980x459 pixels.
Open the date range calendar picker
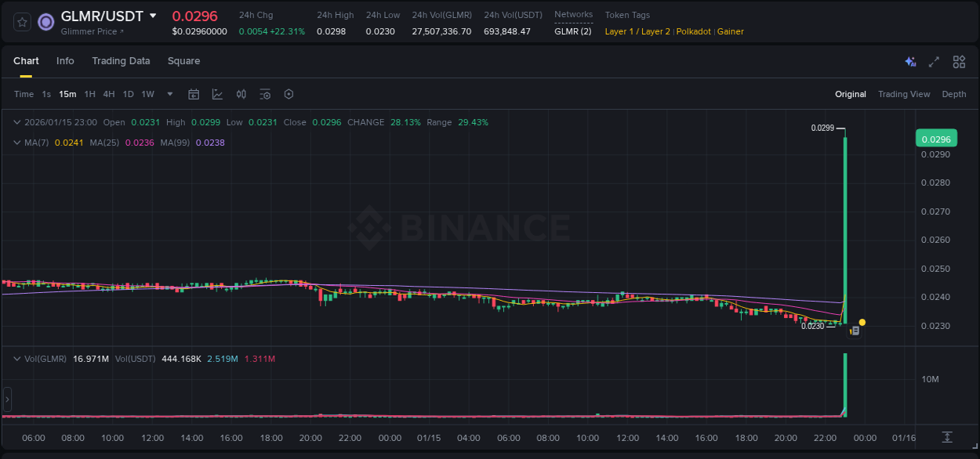[x=194, y=94]
